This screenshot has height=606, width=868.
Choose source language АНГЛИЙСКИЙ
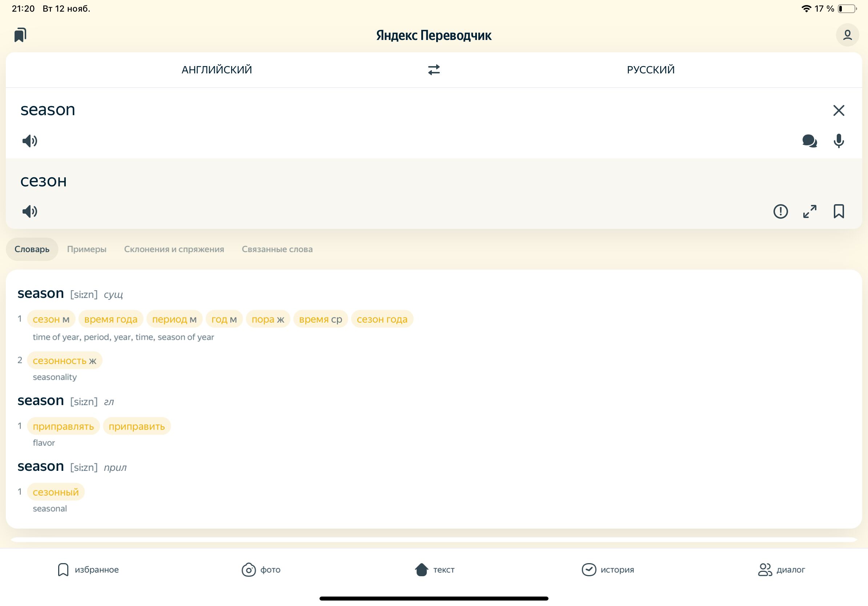tap(217, 69)
